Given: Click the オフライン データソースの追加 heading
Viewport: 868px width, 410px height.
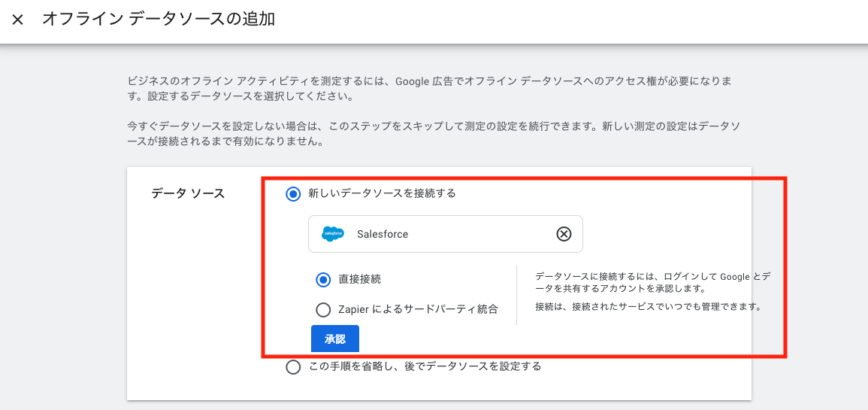Looking at the screenshot, I should pos(158,20).
